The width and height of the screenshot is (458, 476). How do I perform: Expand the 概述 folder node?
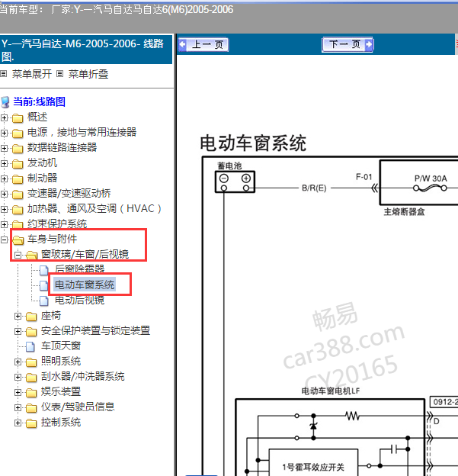(x=4, y=117)
